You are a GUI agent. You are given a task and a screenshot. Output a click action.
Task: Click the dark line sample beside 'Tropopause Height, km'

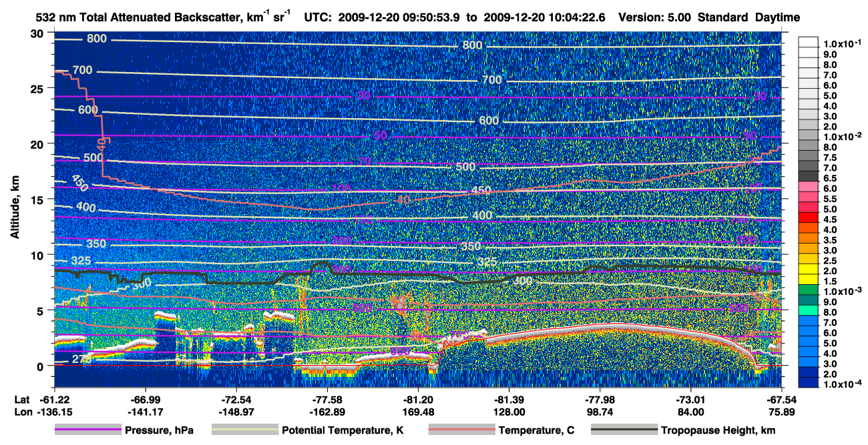point(625,430)
